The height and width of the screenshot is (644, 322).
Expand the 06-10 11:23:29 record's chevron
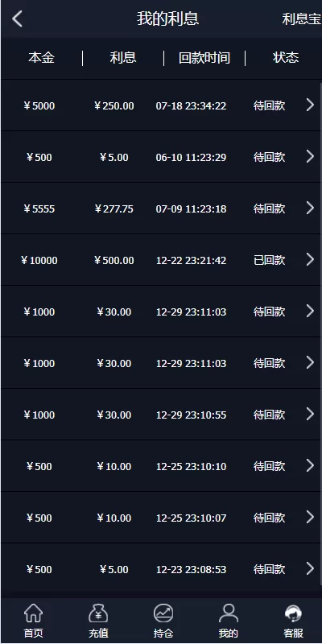tap(310, 156)
